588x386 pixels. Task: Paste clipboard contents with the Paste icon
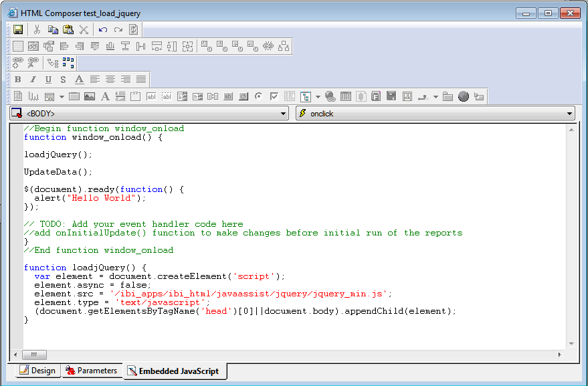(x=68, y=29)
